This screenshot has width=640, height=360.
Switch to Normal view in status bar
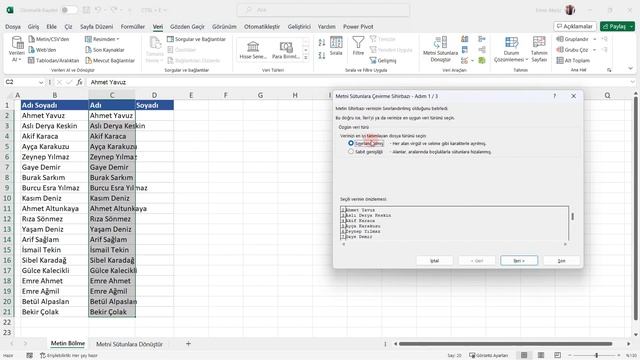pyautogui.click(x=524, y=355)
